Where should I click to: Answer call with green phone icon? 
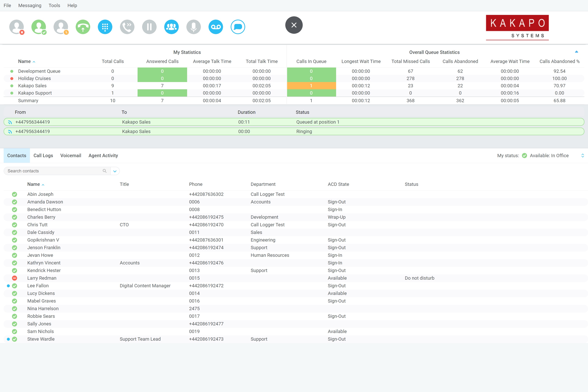click(x=83, y=27)
